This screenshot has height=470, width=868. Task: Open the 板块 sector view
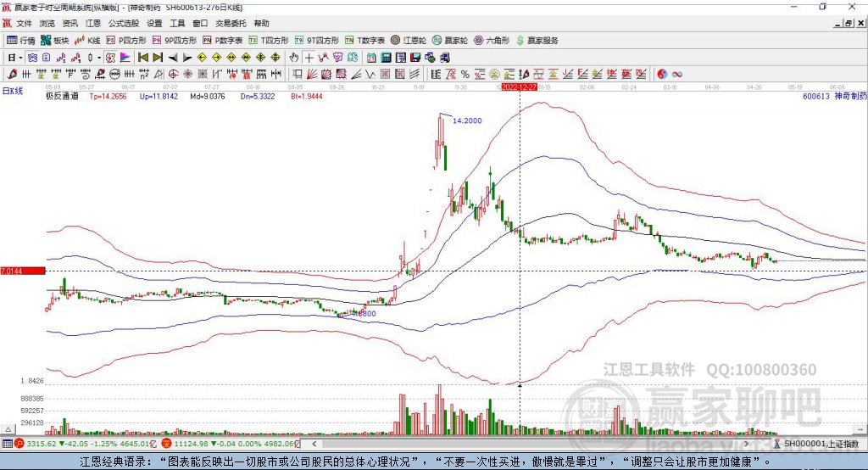click(x=54, y=41)
